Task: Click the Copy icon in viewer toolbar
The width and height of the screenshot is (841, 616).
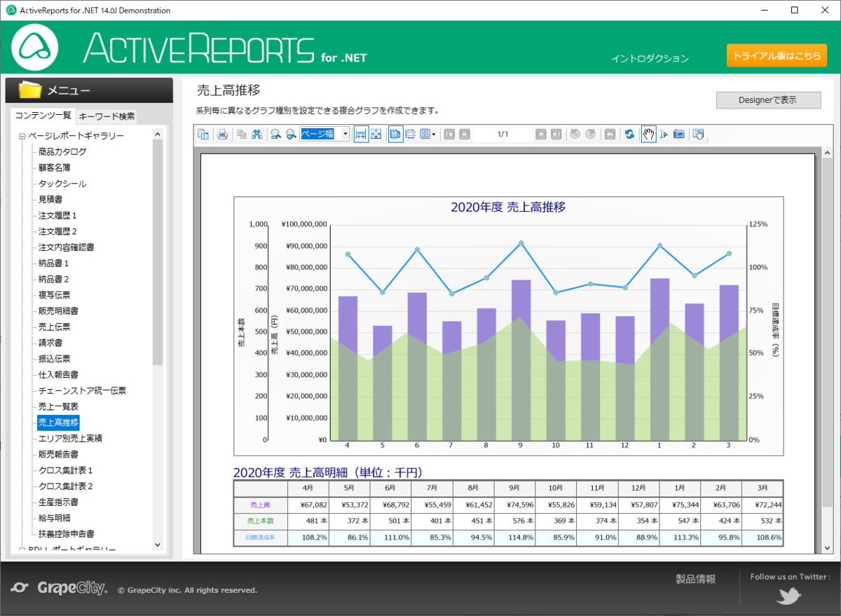Action: pos(242,134)
